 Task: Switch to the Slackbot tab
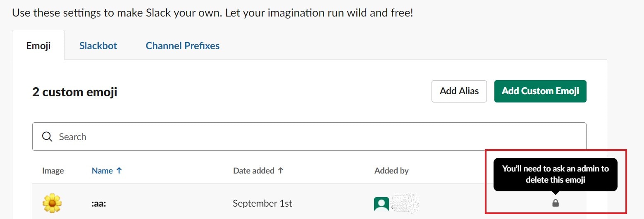click(98, 45)
